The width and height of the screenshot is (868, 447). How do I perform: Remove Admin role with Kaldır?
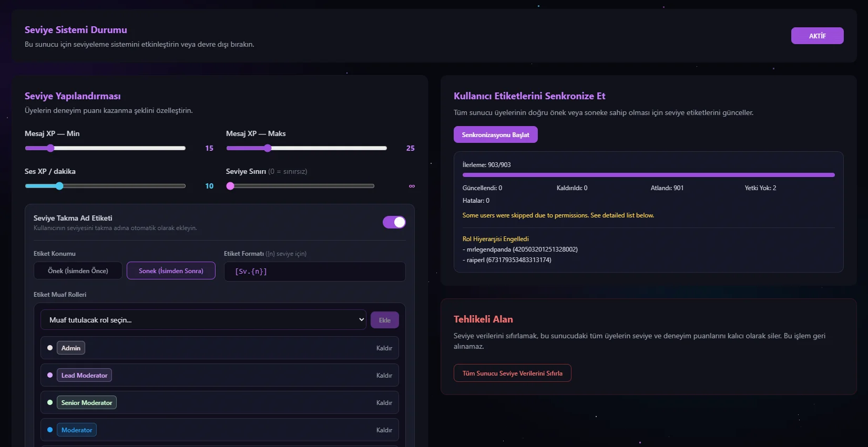point(384,348)
